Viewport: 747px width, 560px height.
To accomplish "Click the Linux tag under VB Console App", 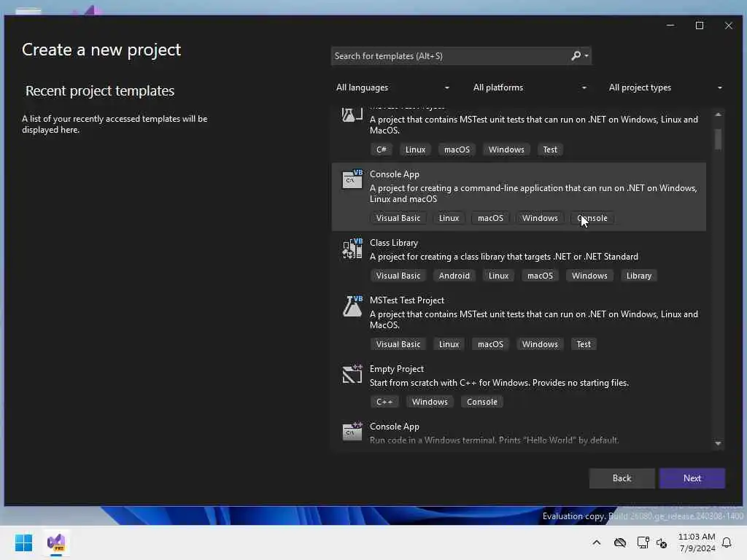I will pos(449,218).
